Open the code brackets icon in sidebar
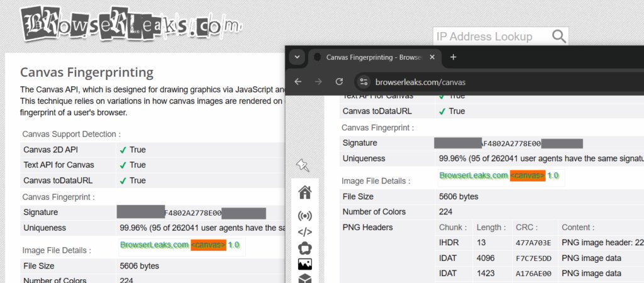This screenshot has width=644, height=283. [x=305, y=232]
